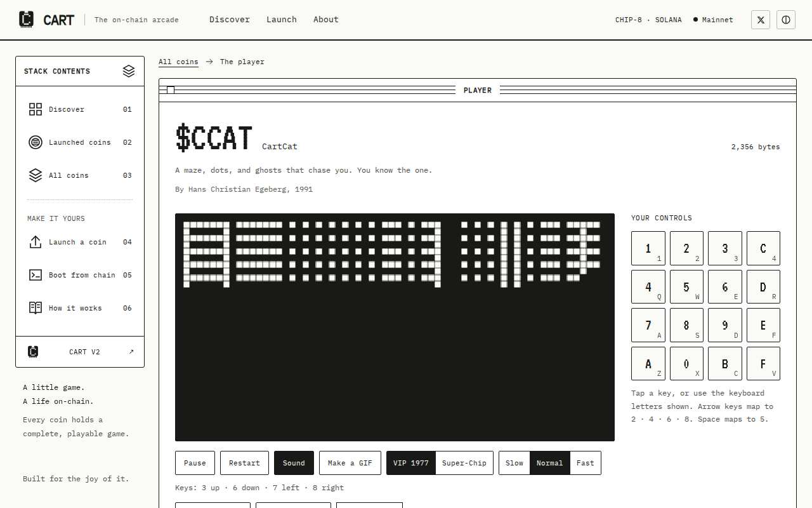Tap keypad key D

pos(763,287)
